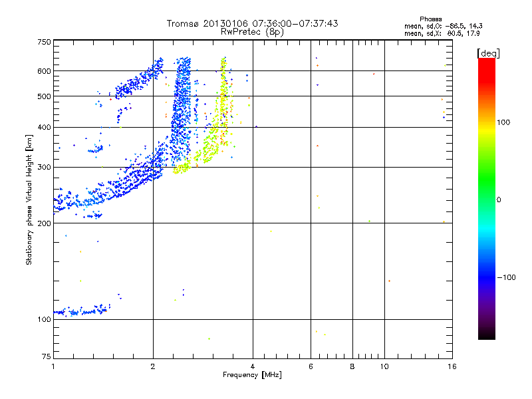This screenshot has width=532, height=399.
Task: Click the 'mean, sd,O: -86.5, 14.3' statistic
Action: point(443,26)
